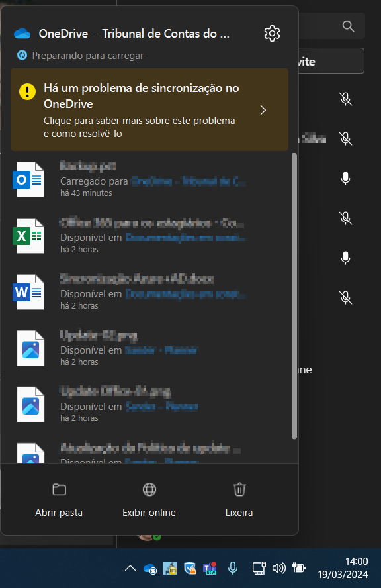Select the 'Preparando para carregar' status text

pyautogui.click(x=88, y=56)
